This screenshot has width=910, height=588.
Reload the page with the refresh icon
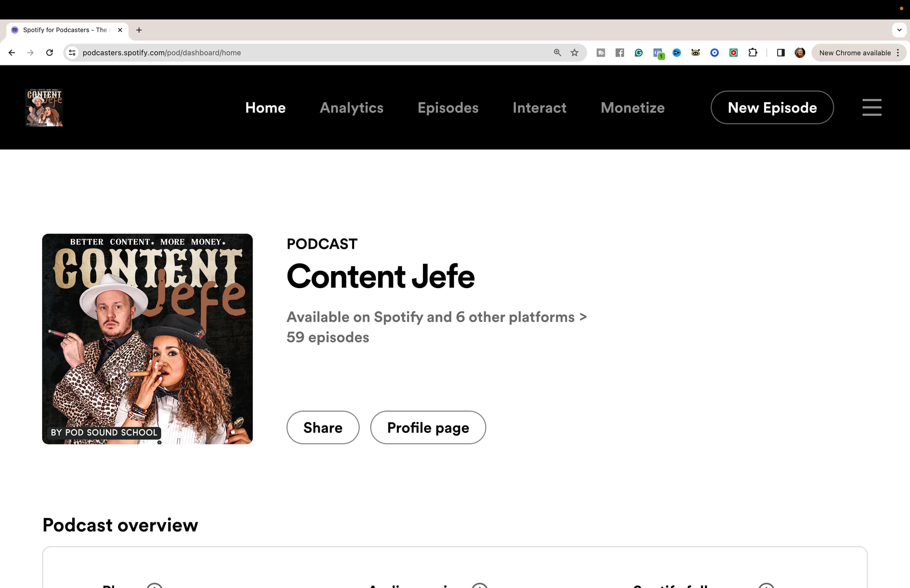pyautogui.click(x=50, y=53)
